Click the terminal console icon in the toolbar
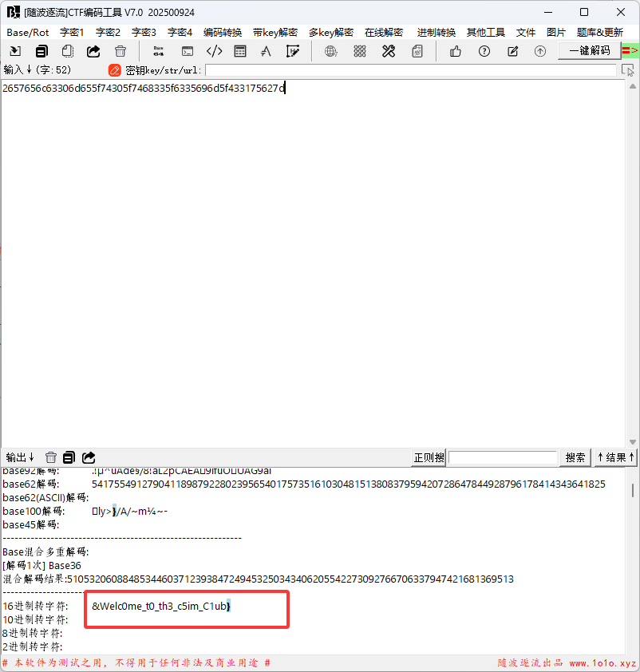 point(188,51)
